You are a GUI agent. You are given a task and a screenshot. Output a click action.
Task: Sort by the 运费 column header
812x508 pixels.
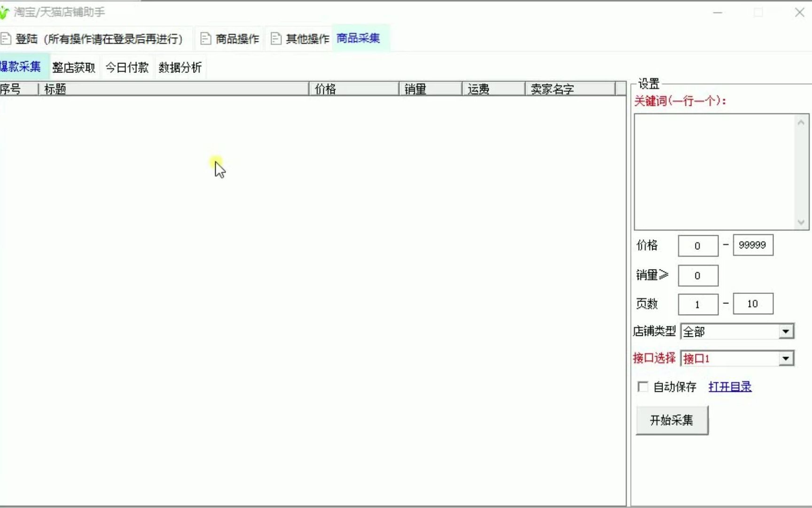(493, 89)
